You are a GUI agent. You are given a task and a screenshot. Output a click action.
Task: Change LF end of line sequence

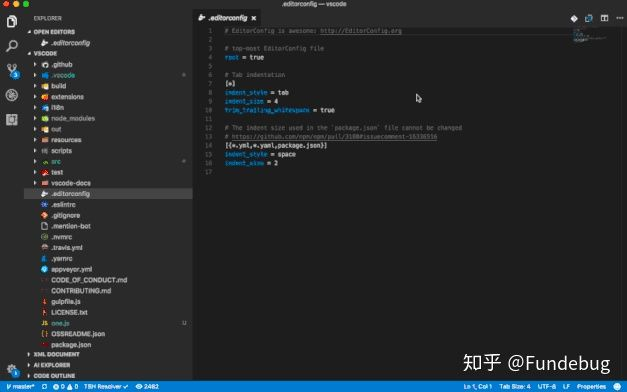566,387
